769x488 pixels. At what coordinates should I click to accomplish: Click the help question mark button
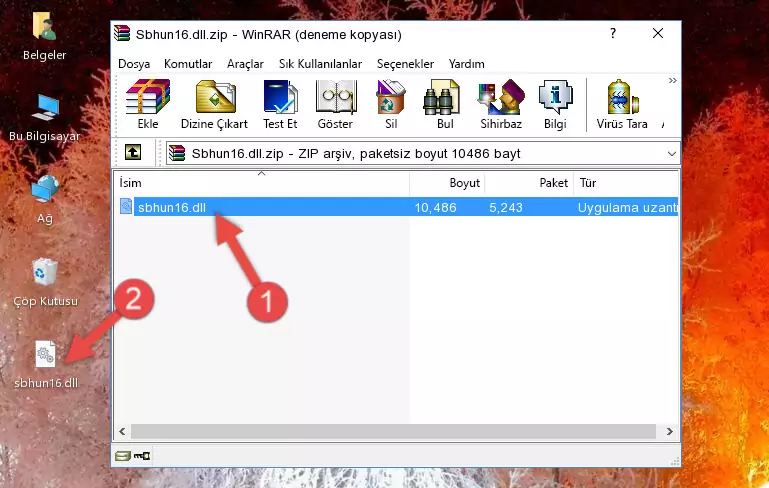tap(613, 33)
